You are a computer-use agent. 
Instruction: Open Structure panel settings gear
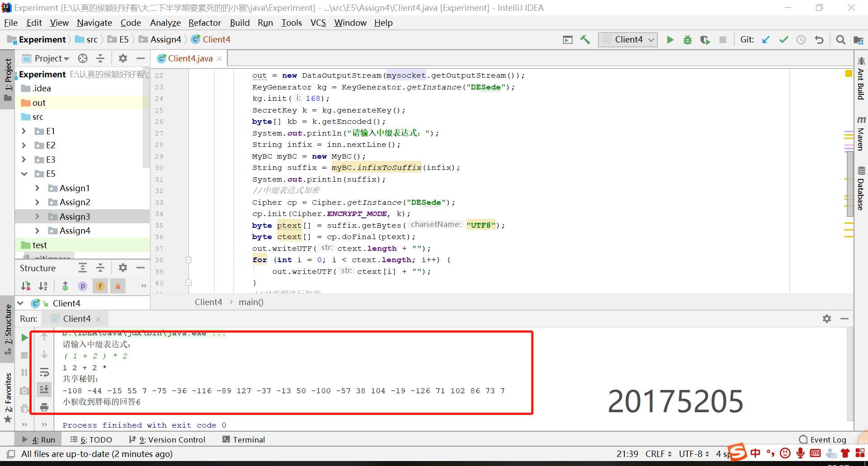tap(123, 268)
